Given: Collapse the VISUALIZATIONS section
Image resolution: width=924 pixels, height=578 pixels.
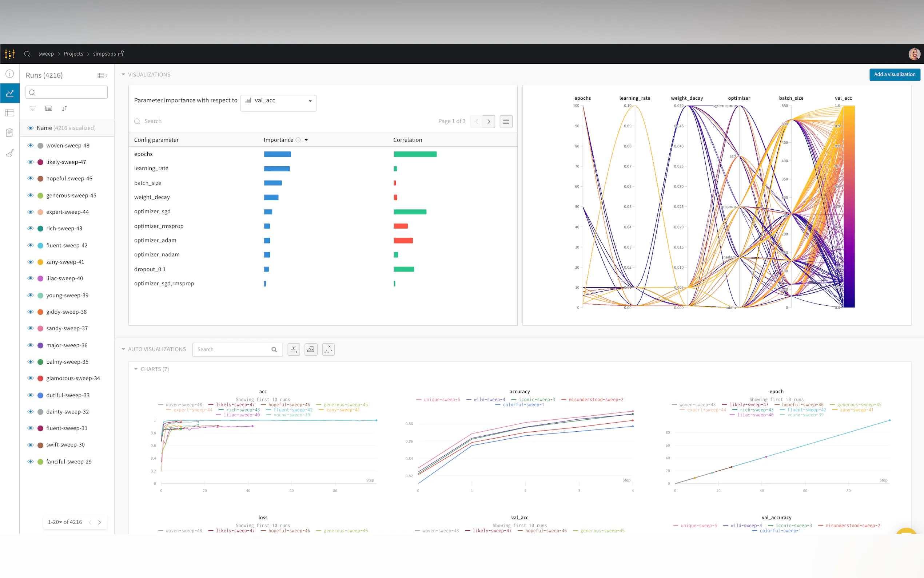Looking at the screenshot, I should (x=123, y=75).
